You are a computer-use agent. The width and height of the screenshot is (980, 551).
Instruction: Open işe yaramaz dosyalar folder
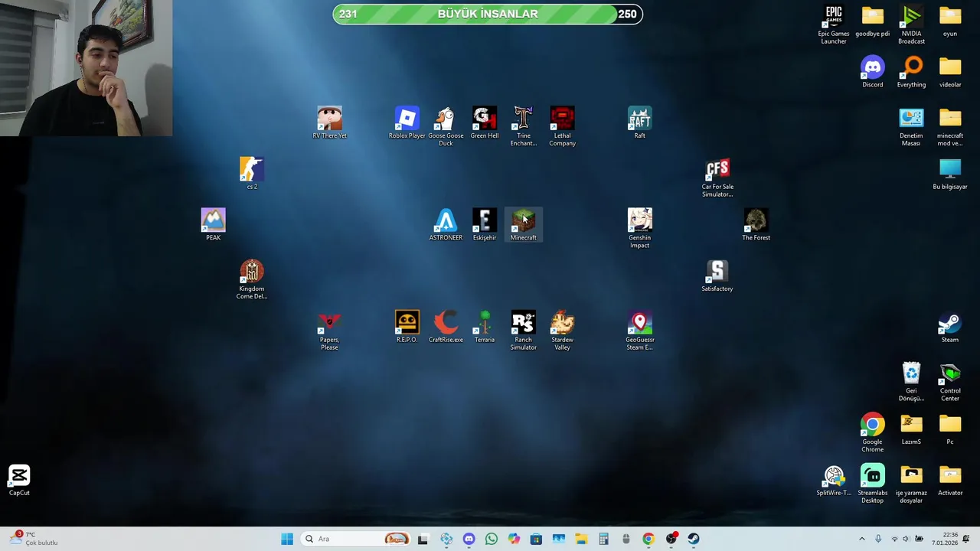911,484
